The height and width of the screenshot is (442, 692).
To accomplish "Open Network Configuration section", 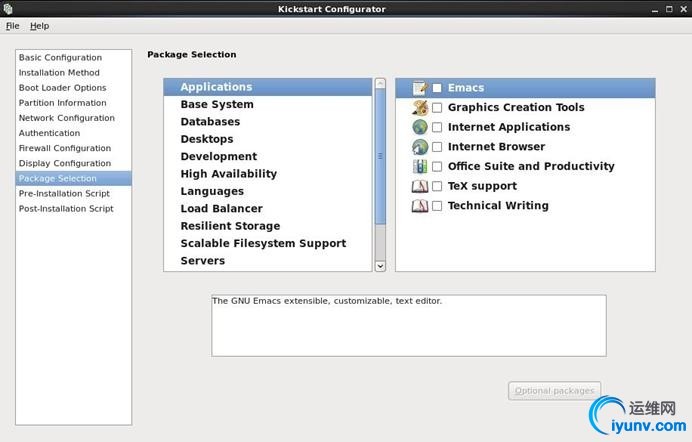I will pyautogui.click(x=73, y=118).
